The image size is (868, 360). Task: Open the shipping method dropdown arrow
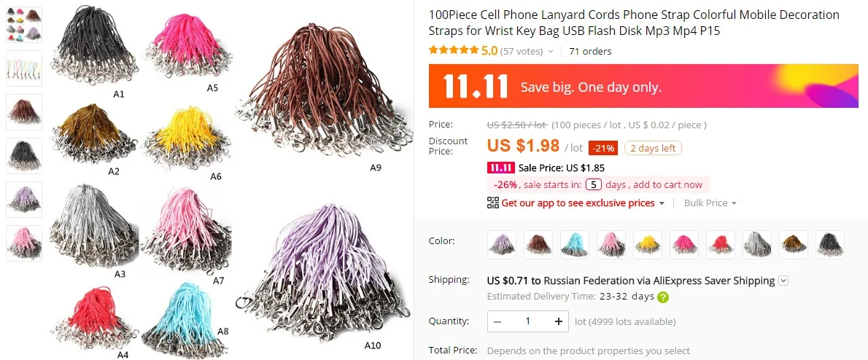(x=783, y=281)
